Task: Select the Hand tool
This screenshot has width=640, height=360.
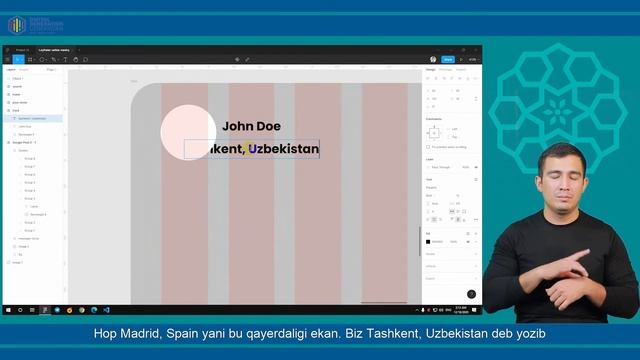Action: pyautogui.click(x=76, y=60)
